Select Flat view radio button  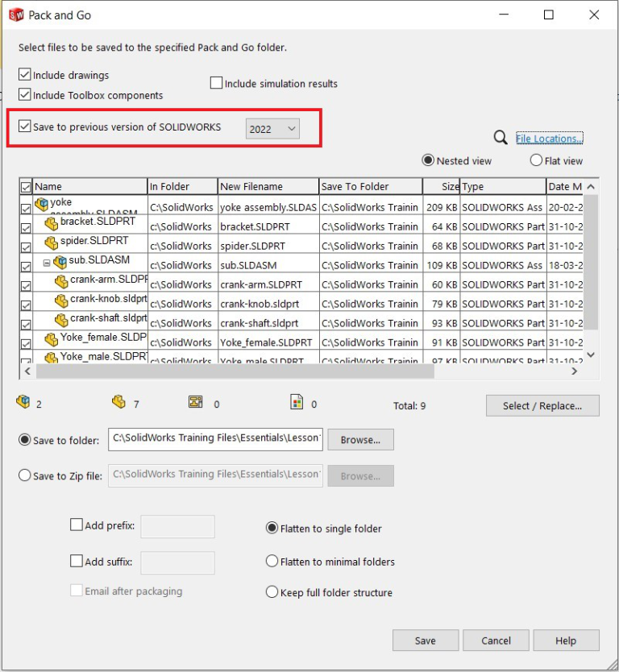click(x=536, y=160)
